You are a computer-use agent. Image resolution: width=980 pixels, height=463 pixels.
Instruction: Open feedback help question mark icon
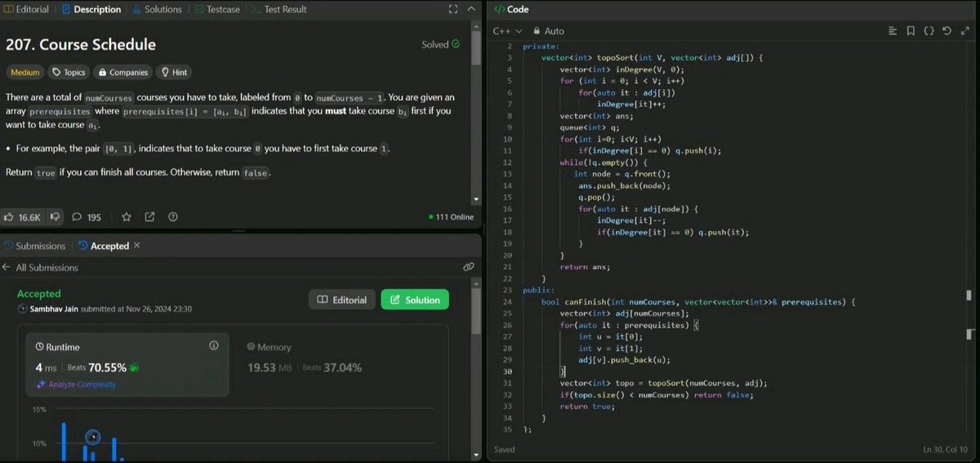click(173, 217)
